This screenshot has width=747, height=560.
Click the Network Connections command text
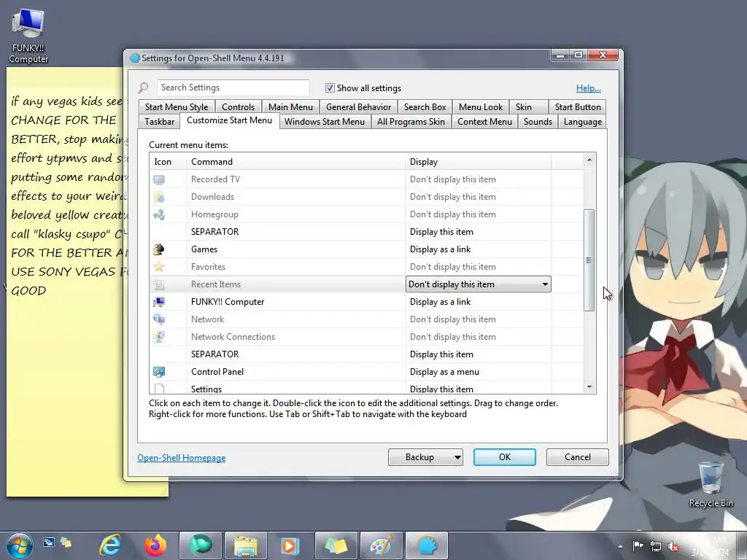(233, 337)
